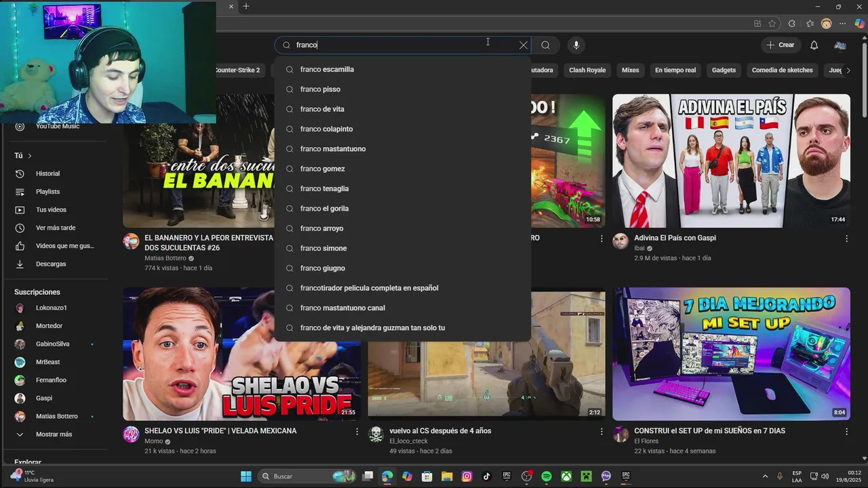
Task: Open Instagram from the taskbar
Action: pos(467,476)
